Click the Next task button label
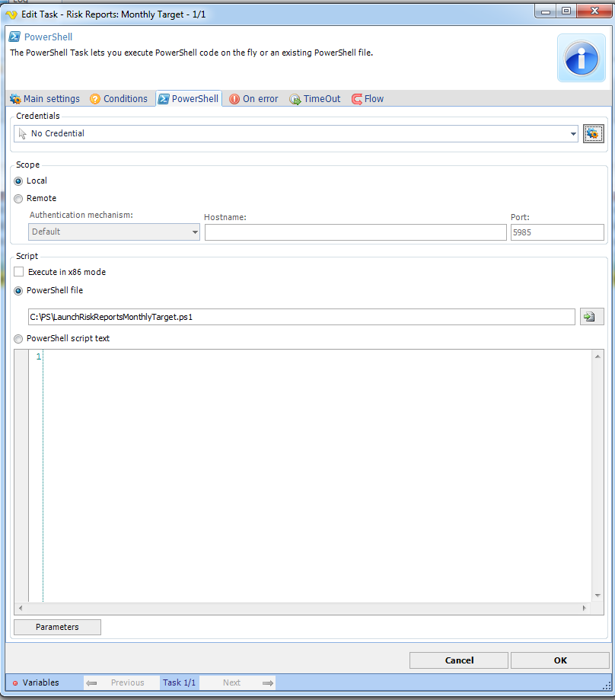 (231, 682)
